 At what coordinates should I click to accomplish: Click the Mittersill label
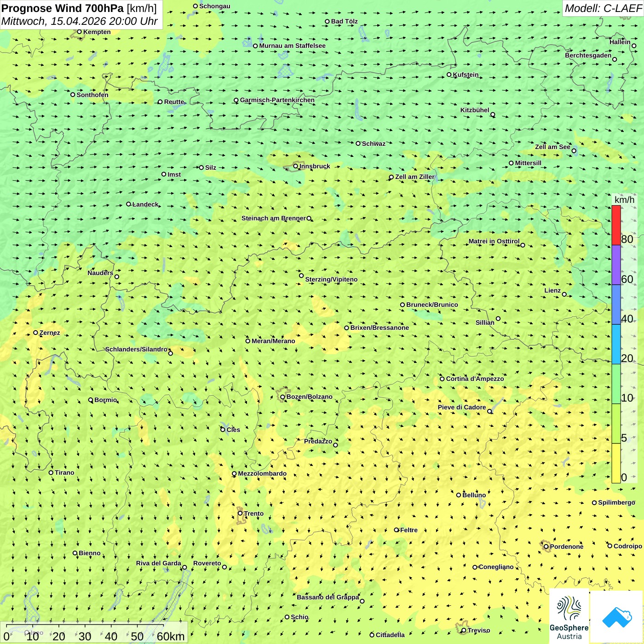click(528, 163)
